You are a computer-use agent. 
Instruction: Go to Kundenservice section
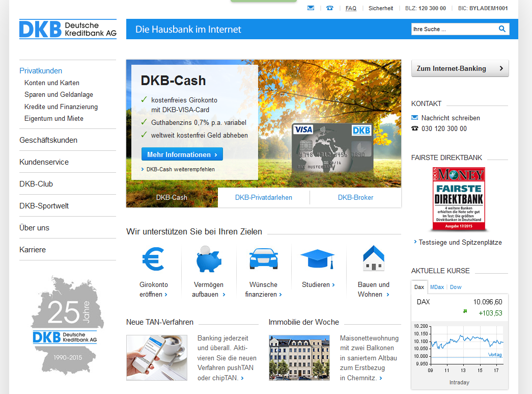pos(44,162)
